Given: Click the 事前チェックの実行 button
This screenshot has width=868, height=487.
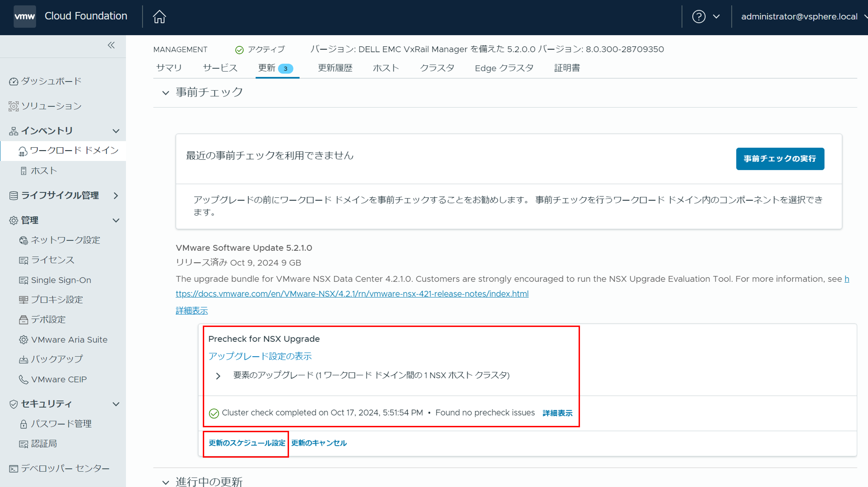Looking at the screenshot, I should 780,159.
